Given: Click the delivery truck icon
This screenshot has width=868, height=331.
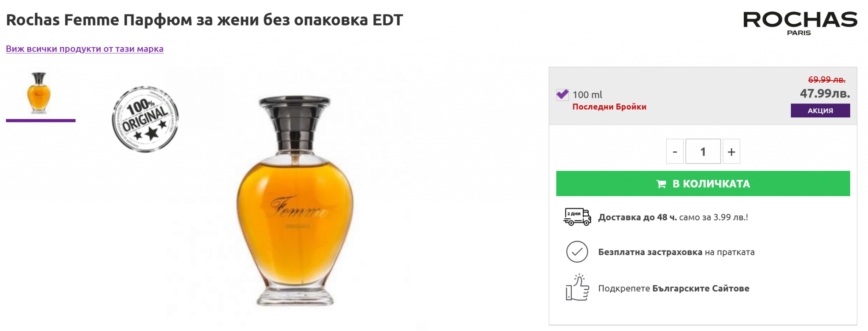Looking at the screenshot, I should pos(577,217).
